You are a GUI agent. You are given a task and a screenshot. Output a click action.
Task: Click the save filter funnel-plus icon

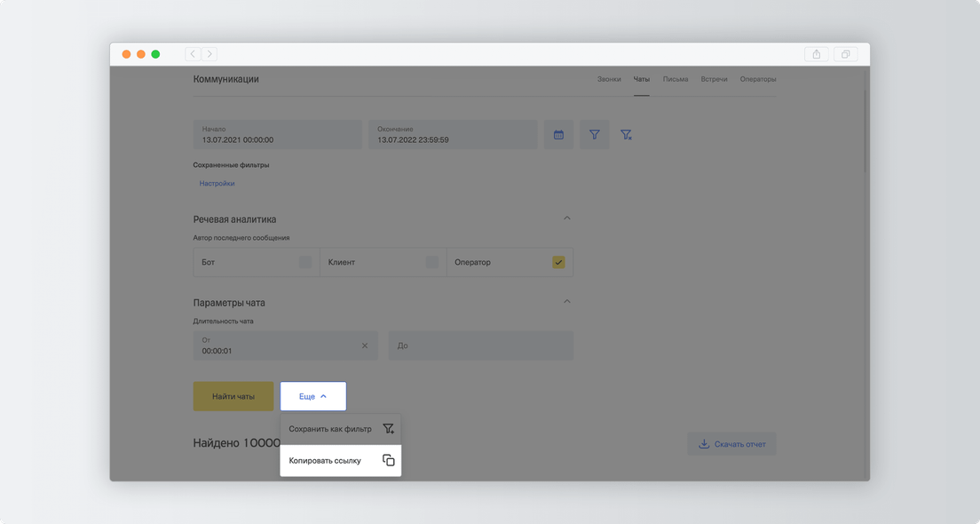click(388, 429)
